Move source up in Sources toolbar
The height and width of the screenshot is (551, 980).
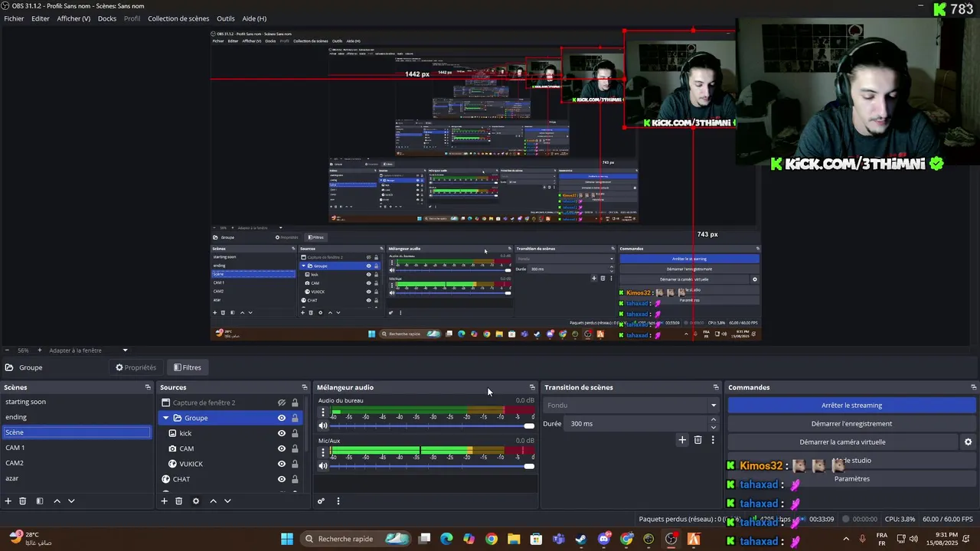[213, 500]
